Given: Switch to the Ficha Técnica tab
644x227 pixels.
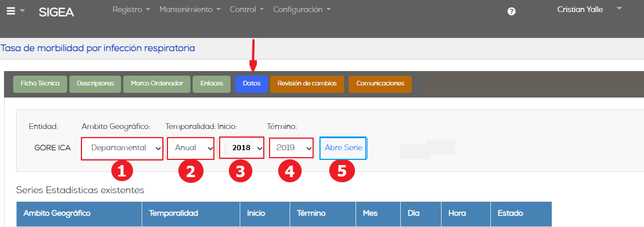Looking at the screenshot, I should point(40,84).
